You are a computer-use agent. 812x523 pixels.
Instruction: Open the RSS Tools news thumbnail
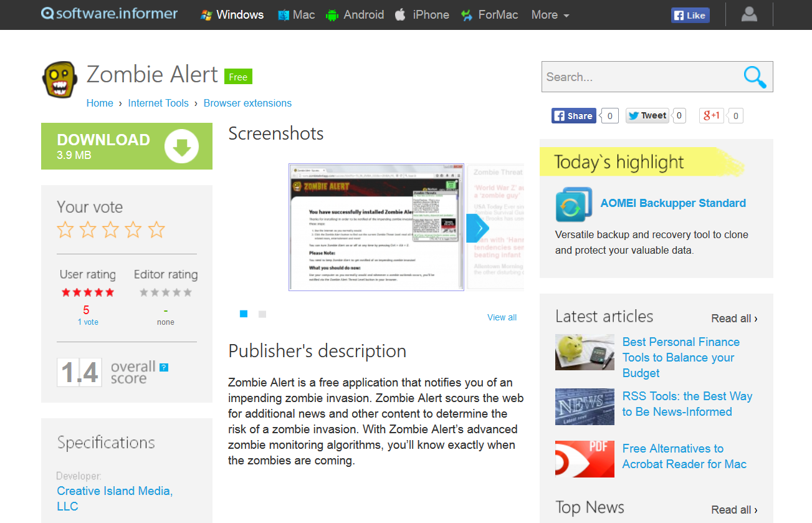click(585, 406)
